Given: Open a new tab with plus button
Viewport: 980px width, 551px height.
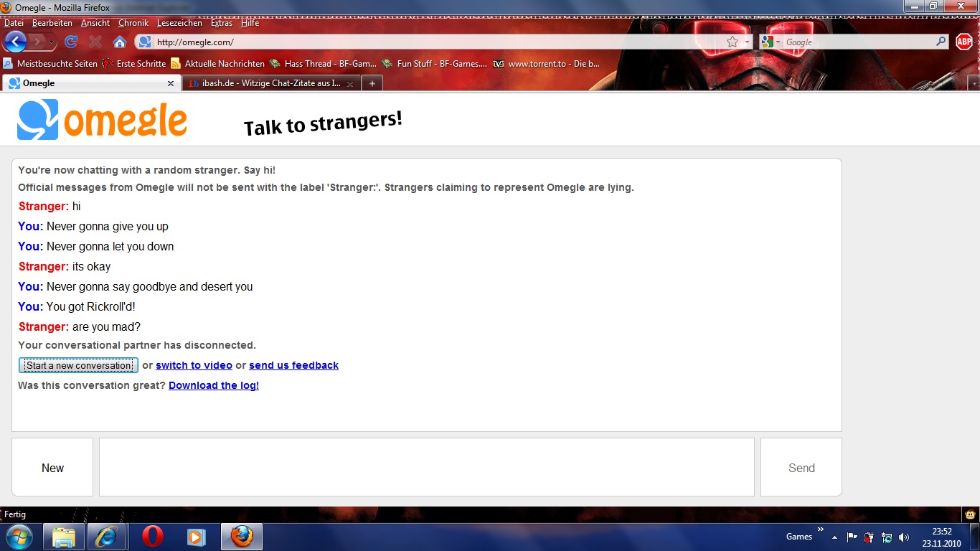Looking at the screenshot, I should point(372,83).
